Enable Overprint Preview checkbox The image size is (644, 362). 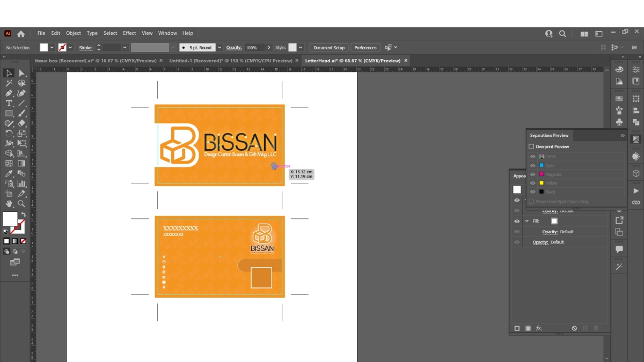click(x=531, y=146)
